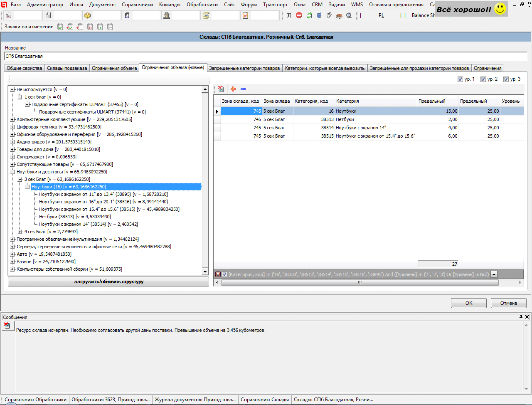Expand 'Цифровая техника' tree node

pyautogui.click(x=12, y=127)
